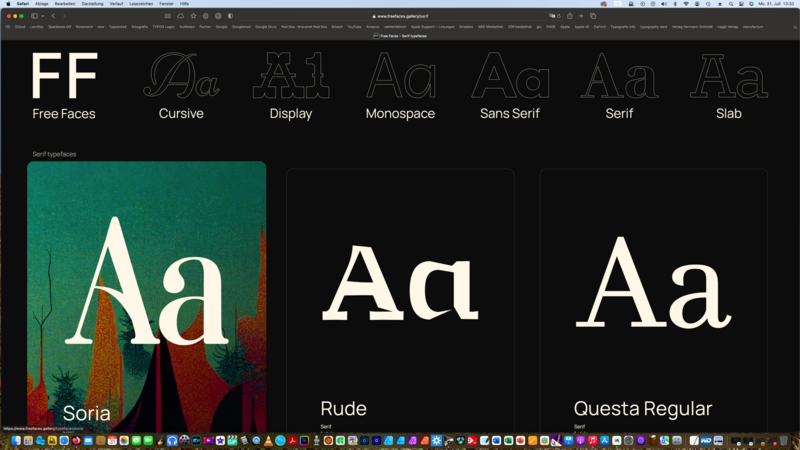Open the YouTube bookmark

354,27
